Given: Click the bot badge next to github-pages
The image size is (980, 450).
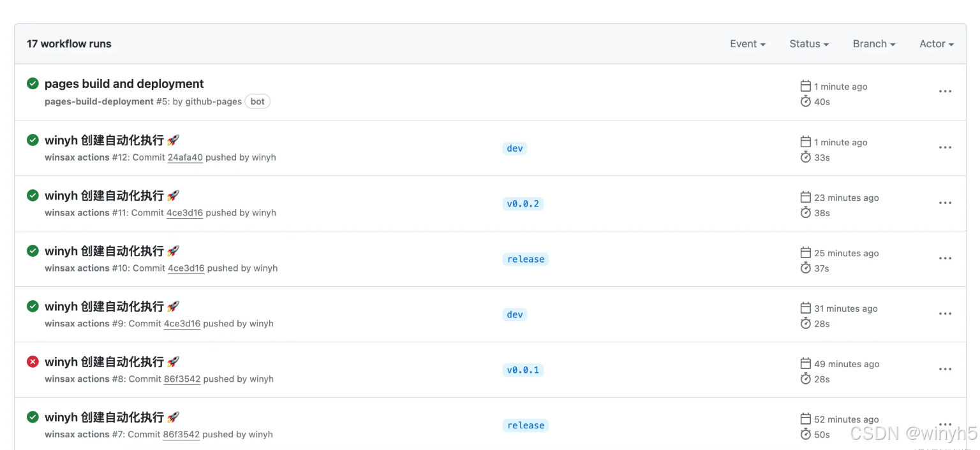Looking at the screenshot, I should 258,101.
